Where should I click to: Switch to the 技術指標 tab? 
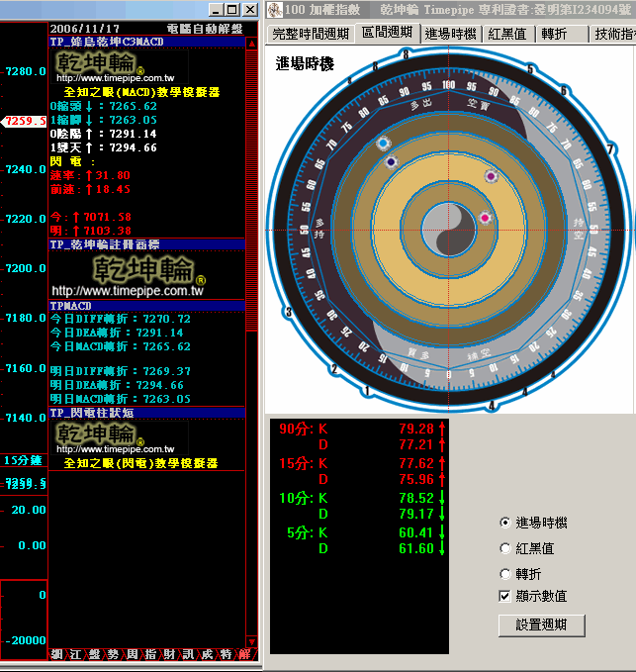[613, 34]
